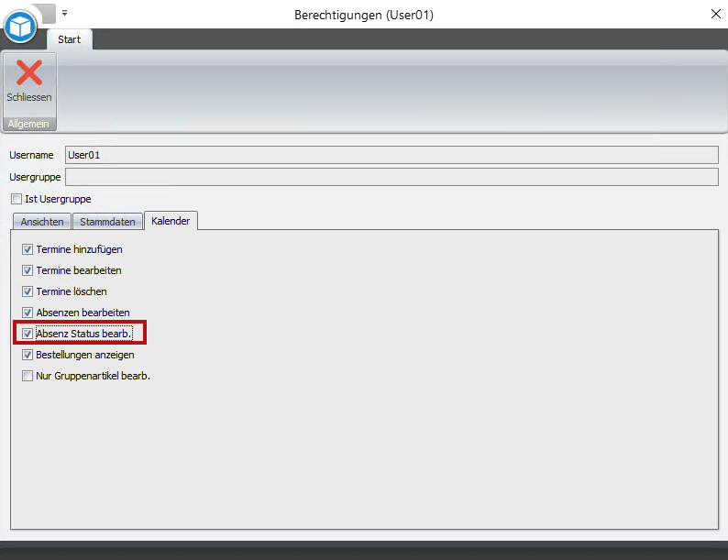Close the Berechtigungen window
The width and height of the screenshot is (728, 560).
click(715, 14)
